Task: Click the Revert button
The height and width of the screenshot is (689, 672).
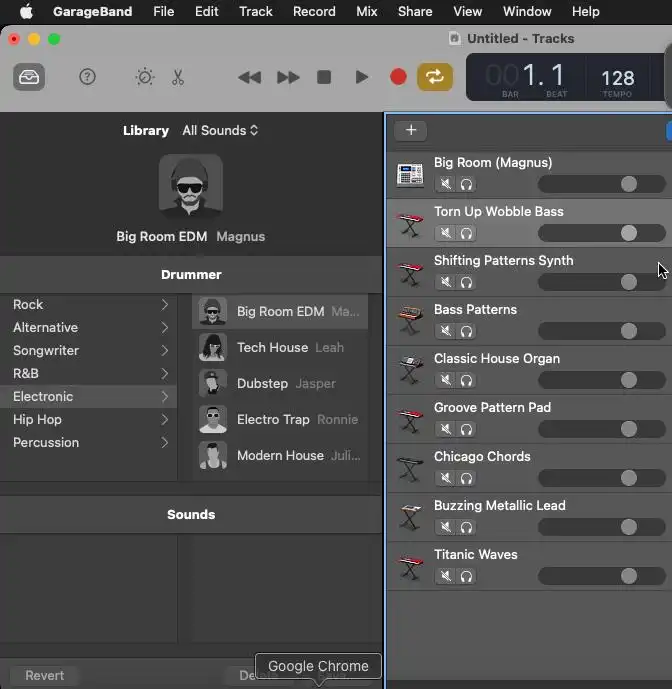Action: point(44,675)
